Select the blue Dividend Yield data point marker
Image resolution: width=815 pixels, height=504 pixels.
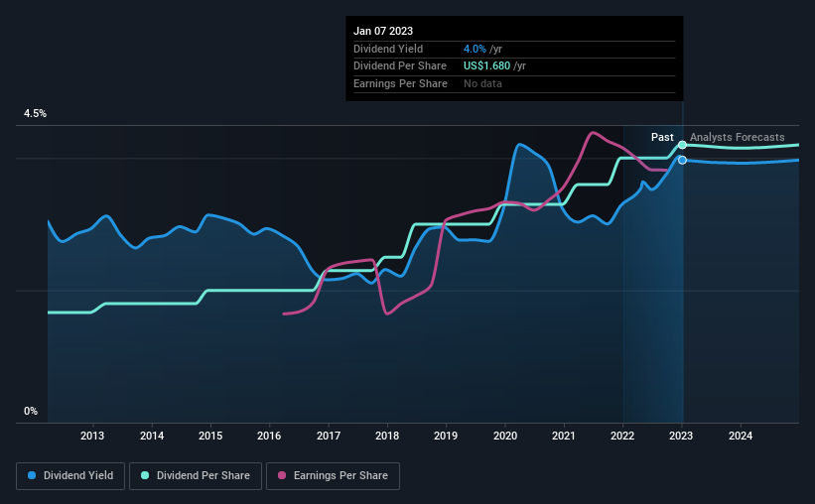pyautogui.click(x=682, y=160)
